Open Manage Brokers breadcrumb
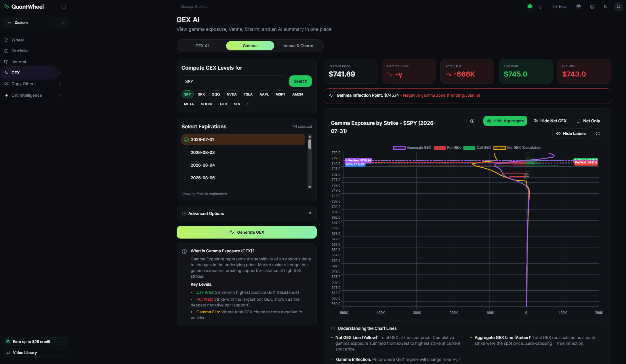Image resolution: width=626 pixels, height=364 pixels. pyautogui.click(x=194, y=7)
